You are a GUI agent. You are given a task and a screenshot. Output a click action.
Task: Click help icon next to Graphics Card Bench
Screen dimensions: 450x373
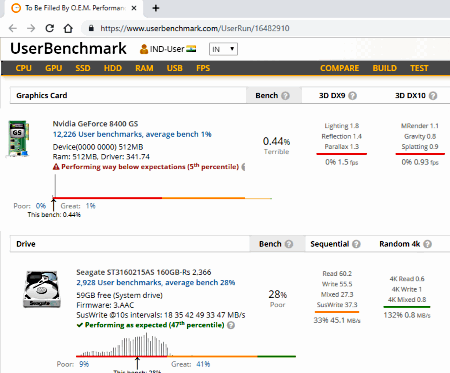click(285, 96)
